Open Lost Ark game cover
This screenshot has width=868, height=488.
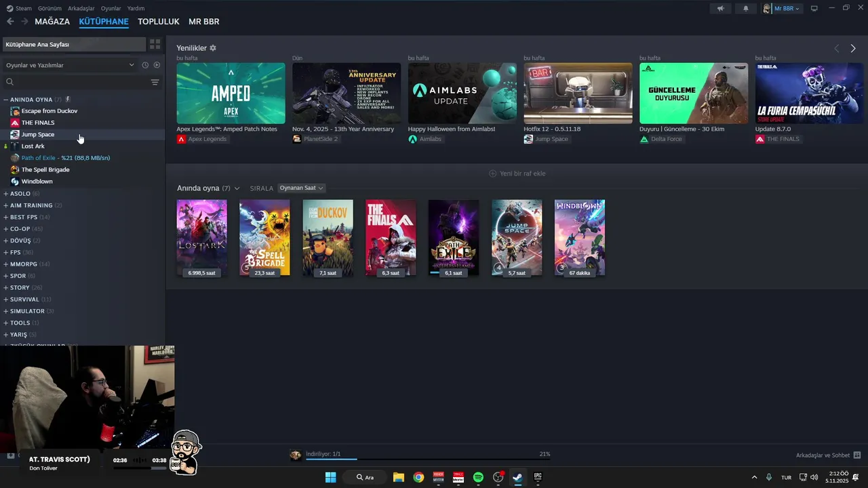click(201, 238)
